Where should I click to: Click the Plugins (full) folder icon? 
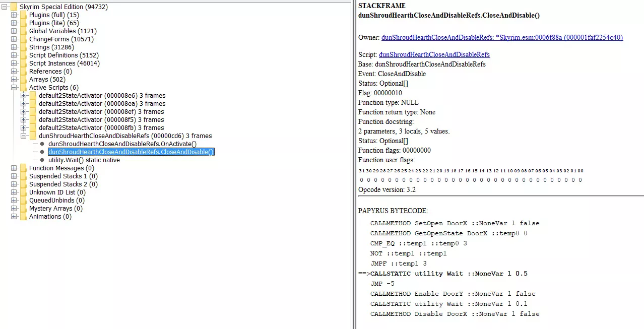click(x=23, y=15)
